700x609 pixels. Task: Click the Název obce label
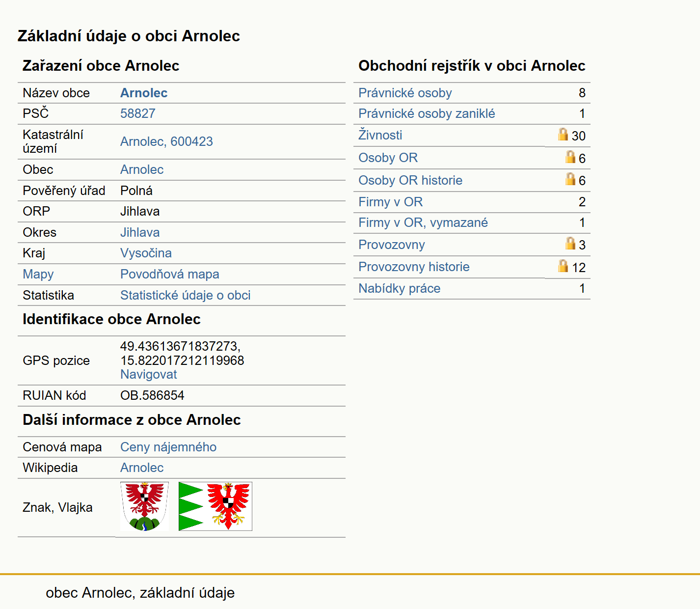56,93
